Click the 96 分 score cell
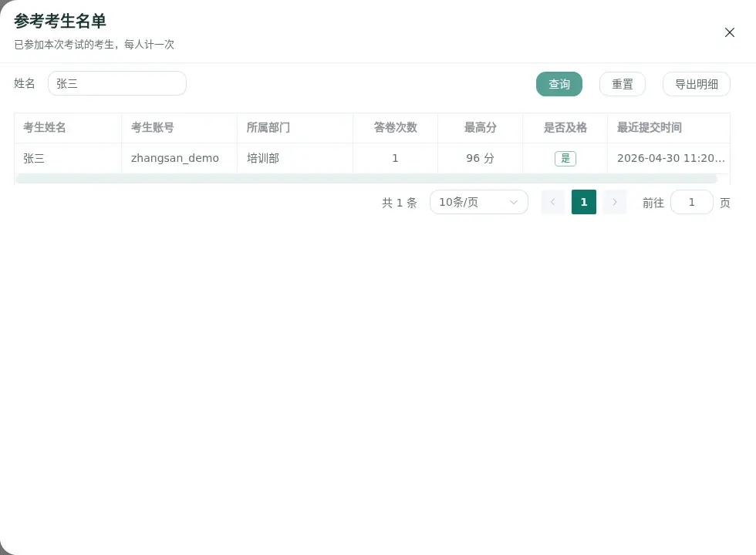 (x=480, y=158)
